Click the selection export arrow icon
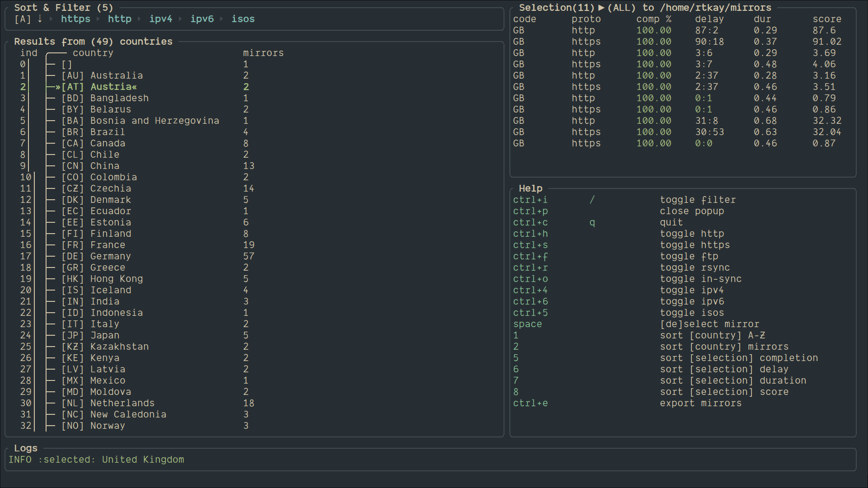This screenshot has height=488, width=868. [601, 8]
